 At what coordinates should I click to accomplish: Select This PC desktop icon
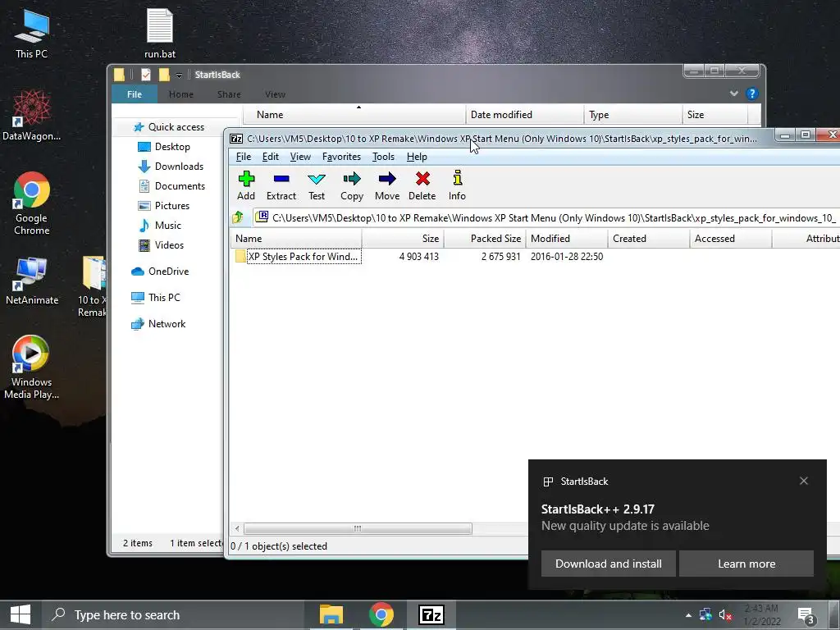click(32, 33)
